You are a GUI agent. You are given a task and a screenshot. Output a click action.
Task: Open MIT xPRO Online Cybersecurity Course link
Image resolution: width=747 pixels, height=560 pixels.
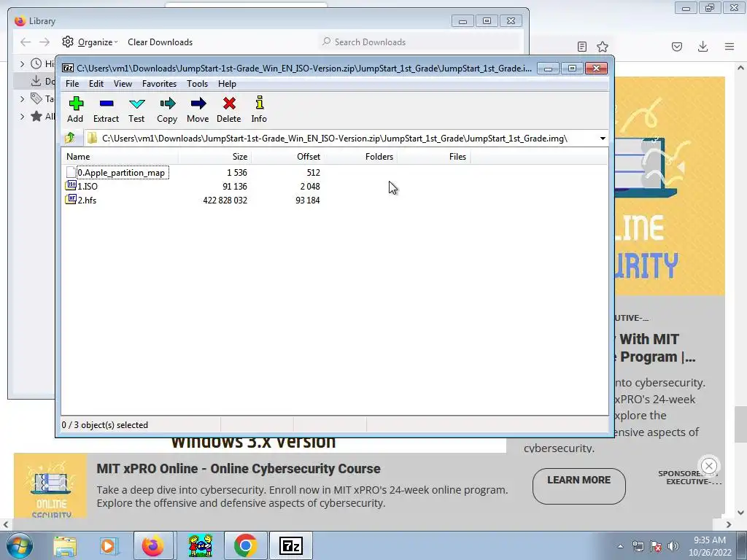[239, 469]
